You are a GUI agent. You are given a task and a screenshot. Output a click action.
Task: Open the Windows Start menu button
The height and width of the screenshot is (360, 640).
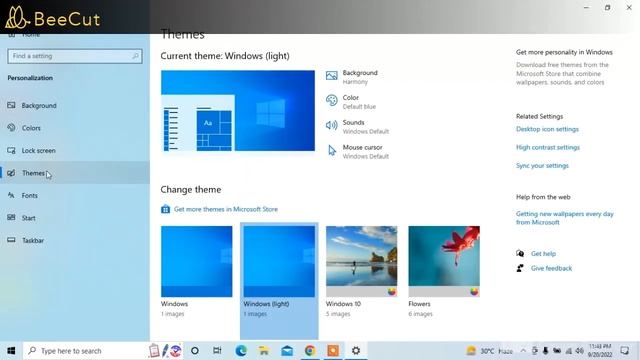(11, 351)
